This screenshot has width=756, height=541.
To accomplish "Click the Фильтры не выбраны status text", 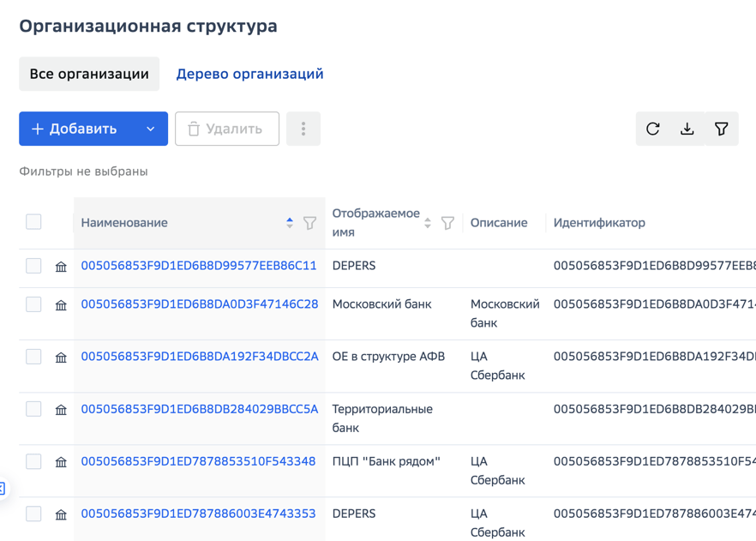I will 83,171.
